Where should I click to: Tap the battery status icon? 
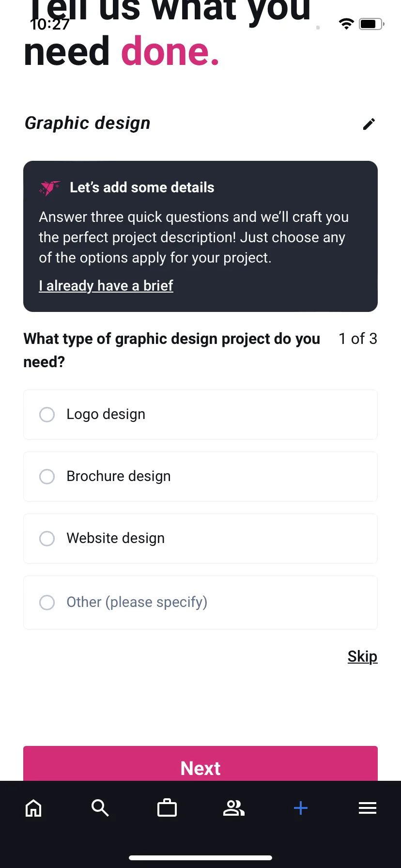[x=371, y=24]
